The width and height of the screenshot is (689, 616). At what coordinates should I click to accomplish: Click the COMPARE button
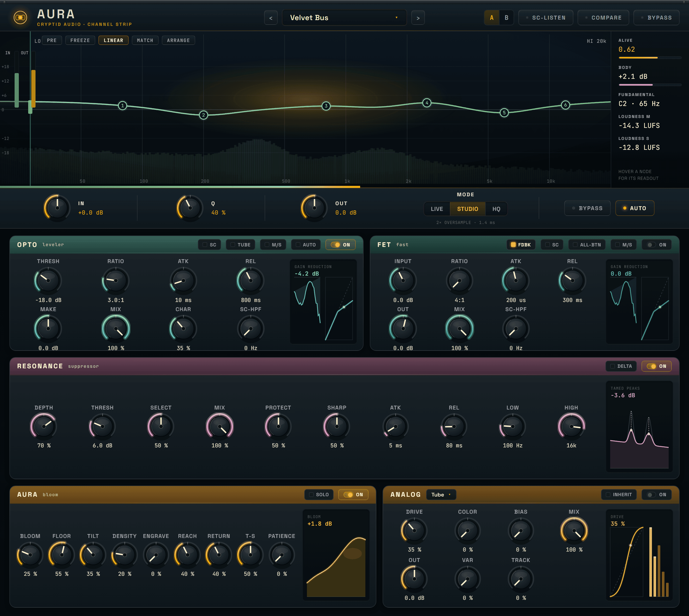pyautogui.click(x=603, y=17)
